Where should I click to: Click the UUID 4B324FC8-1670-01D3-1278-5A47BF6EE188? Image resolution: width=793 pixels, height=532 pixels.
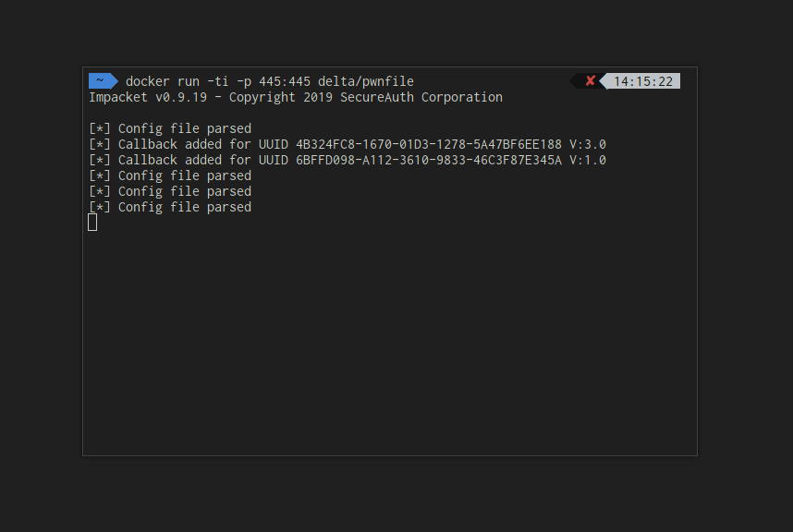pos(428,144)
